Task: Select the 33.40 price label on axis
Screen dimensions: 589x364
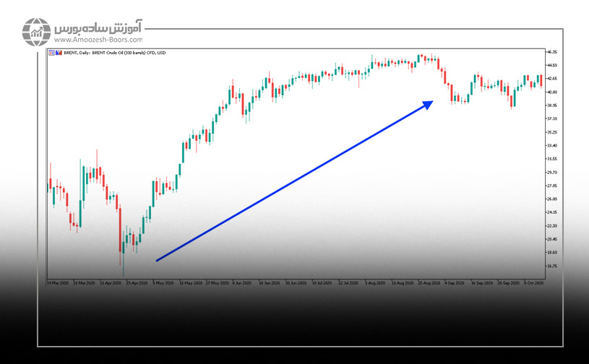Action: (x=552, y=146)
